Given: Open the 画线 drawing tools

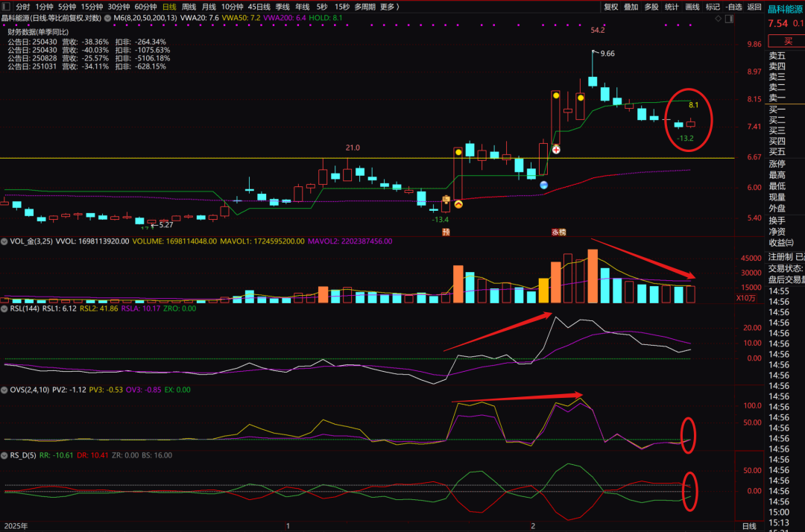Looking at the screenshot, I should coord(692,7).
